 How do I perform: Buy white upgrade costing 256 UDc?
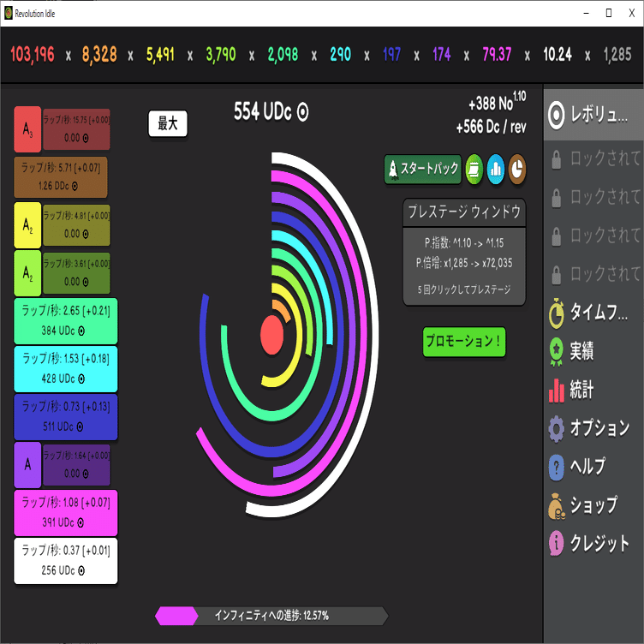coord(66,561)
